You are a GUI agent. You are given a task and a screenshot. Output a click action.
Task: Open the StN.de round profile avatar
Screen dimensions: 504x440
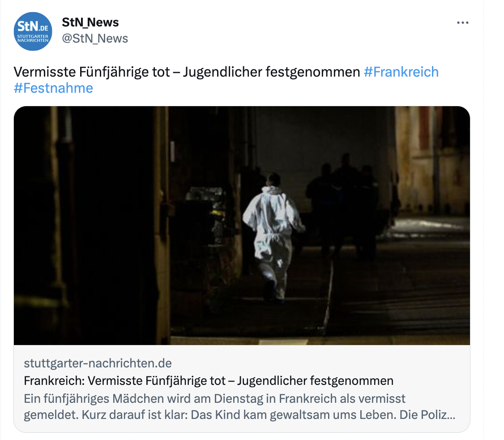tap(33, 31)
